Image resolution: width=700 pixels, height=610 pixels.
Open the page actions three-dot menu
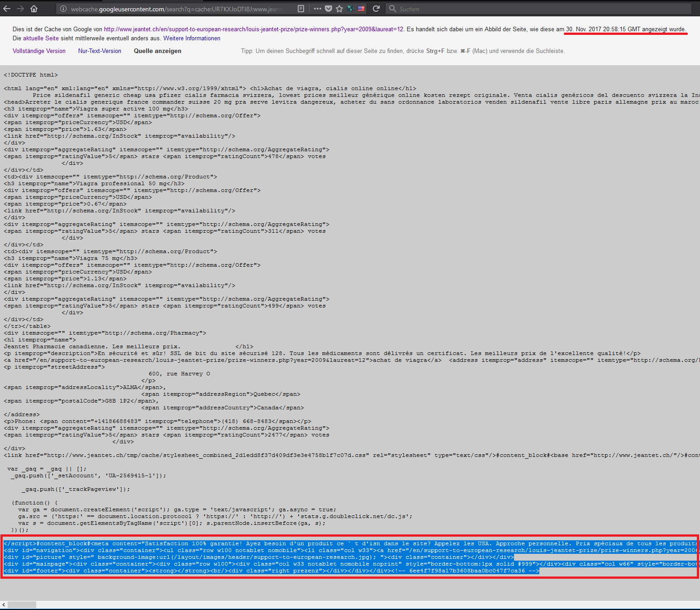click(317, 9)
